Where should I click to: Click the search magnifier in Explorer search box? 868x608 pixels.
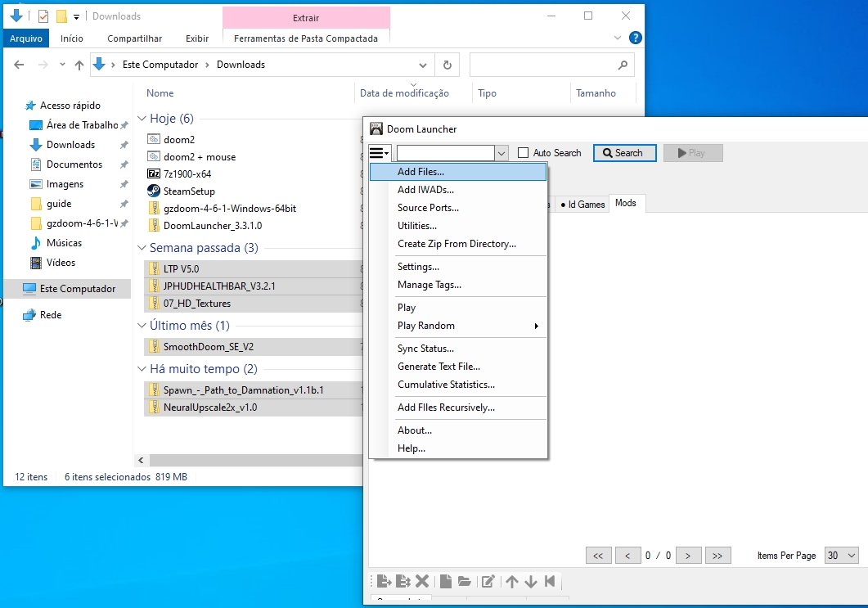[x=623, y=65]
